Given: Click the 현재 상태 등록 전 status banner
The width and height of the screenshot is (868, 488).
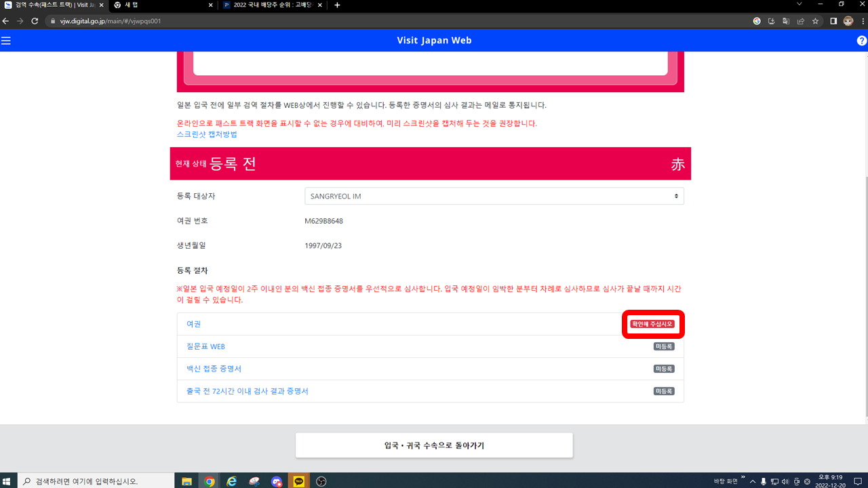Looking at the screenshot, I should [x=430, y=163].
